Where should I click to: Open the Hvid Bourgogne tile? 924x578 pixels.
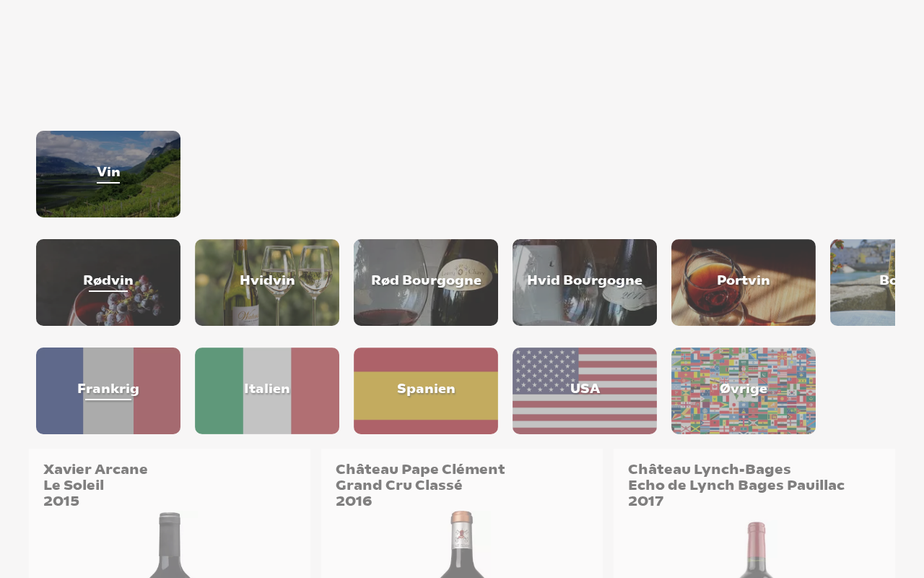(585, 282)
